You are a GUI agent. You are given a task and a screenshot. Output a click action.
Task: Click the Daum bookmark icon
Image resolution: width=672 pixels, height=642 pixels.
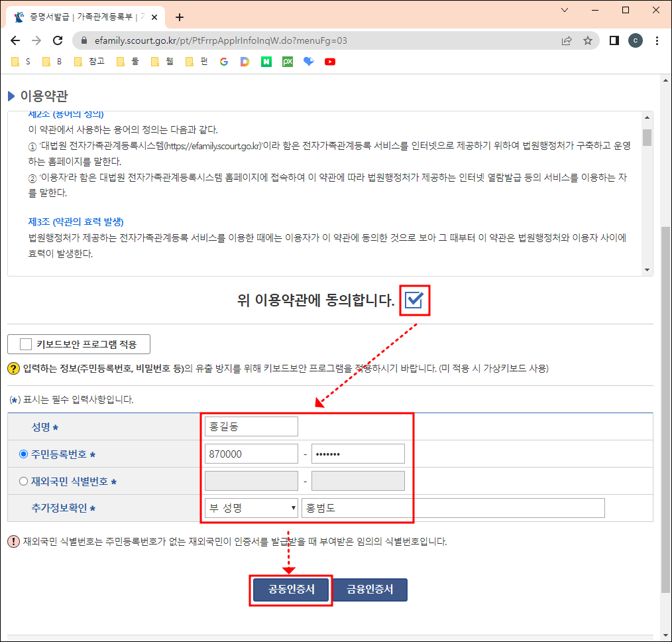tap(245, 61)
